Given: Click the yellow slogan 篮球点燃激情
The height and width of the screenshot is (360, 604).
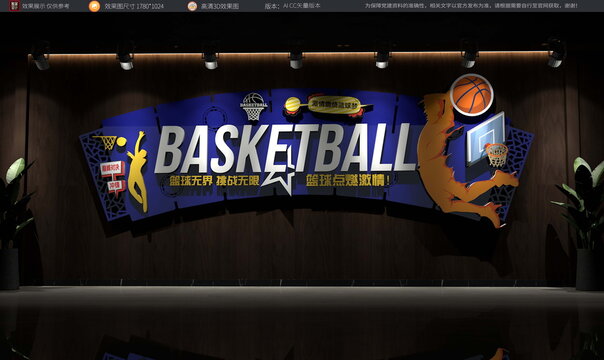Looking at the screenshot, I should [348, 180].
